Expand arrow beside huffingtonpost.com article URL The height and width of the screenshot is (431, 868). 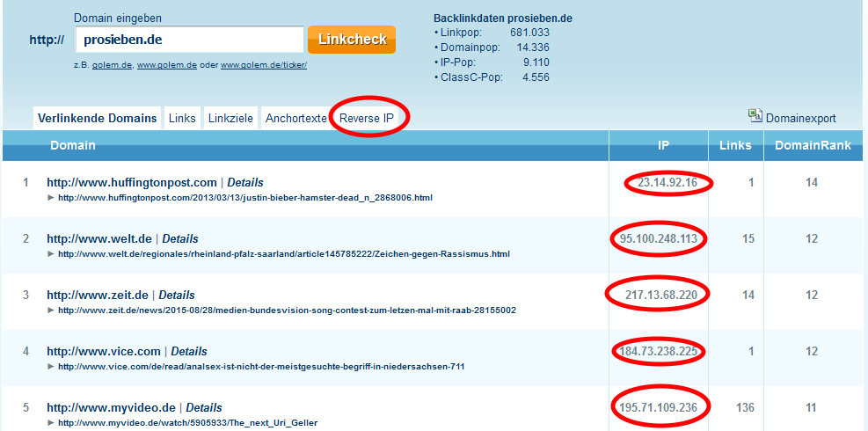51,197
